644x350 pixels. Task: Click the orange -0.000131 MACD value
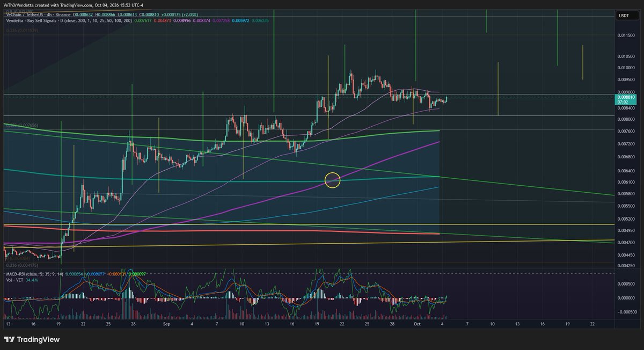pyautogui.click(x=116, y=274)
